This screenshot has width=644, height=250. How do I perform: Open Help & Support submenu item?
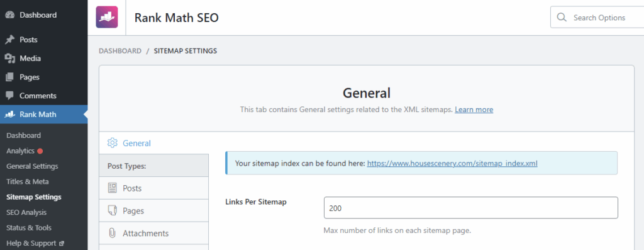click(x=31, y=244)
